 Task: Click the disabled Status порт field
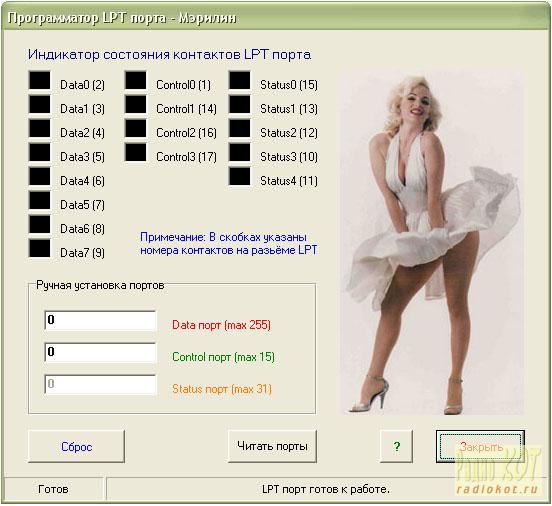click(100, 385)
